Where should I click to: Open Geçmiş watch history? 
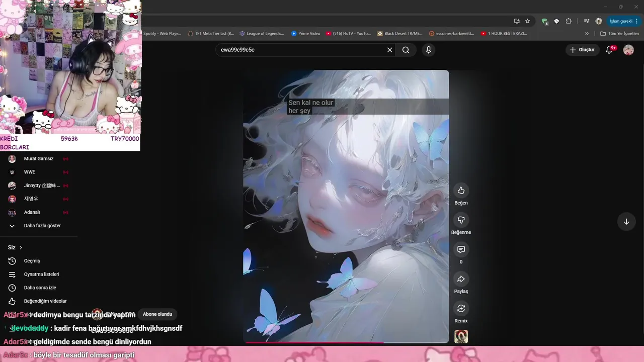click(39, 261)
